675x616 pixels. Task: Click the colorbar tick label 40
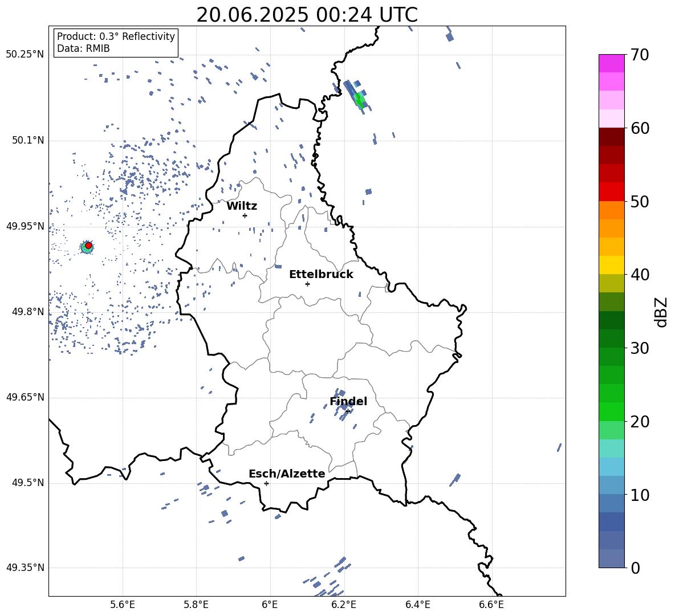point(640,275)
